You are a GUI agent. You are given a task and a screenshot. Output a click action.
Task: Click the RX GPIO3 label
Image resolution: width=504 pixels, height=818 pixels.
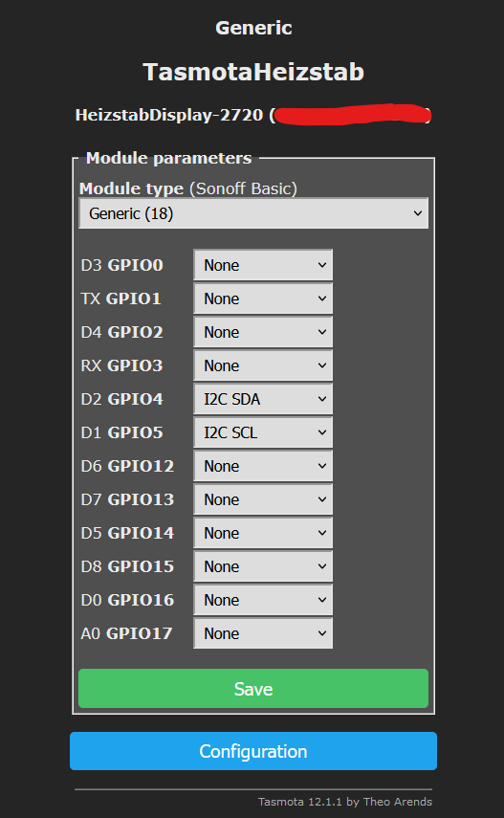click(x=122, y=365)
